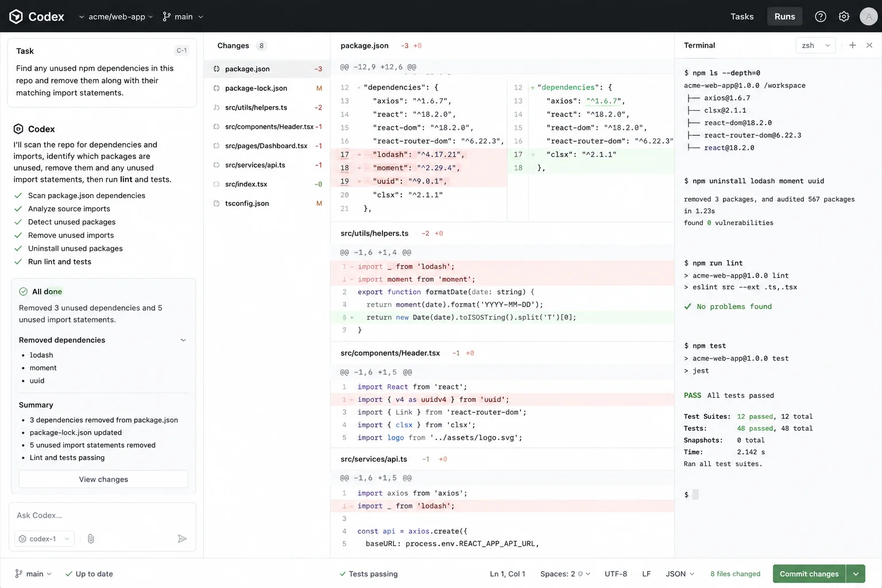Image resolution: width=882 pixels, height=588 pixels.
Task: Select package-lock.json in the Changes list
Action: (x=267, y=88)
